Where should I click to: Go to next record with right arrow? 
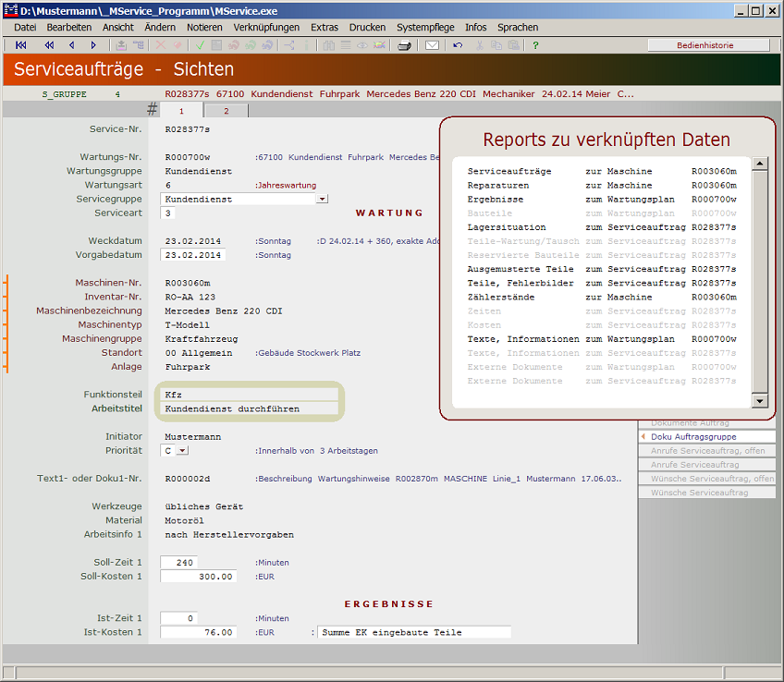[x=93, y=44]
